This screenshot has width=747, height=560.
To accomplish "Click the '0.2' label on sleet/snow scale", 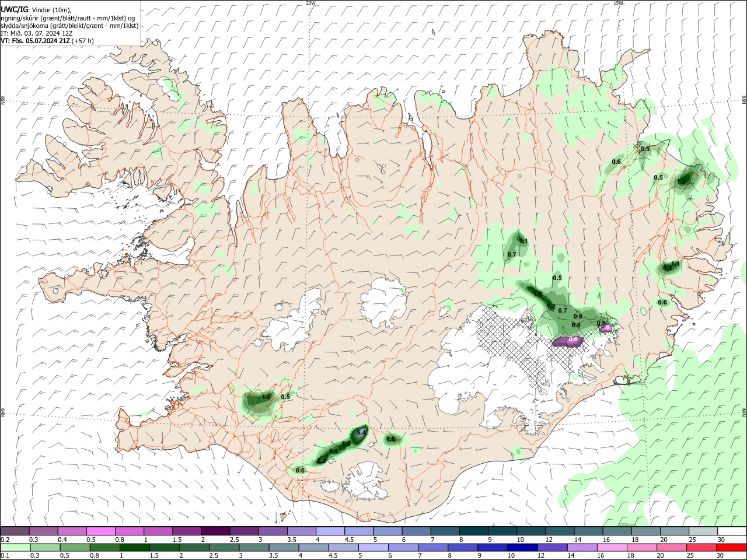I will (x=5, y=540).
